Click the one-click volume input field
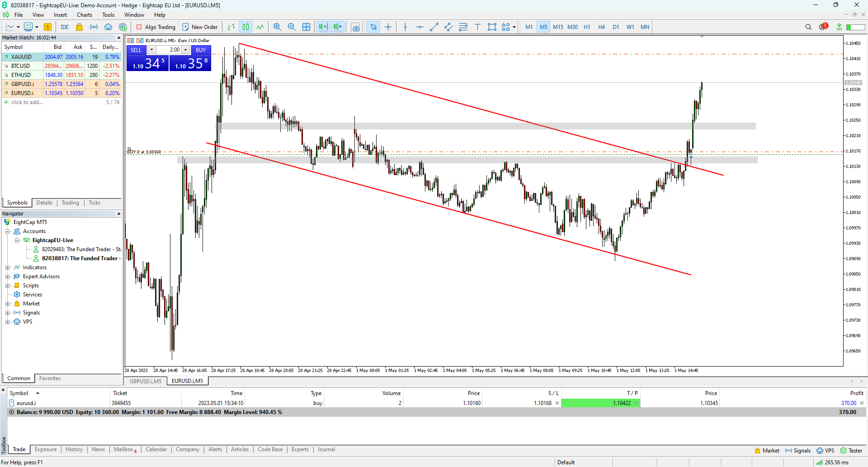This screenshot has width=868, height=467. point(169,50)
